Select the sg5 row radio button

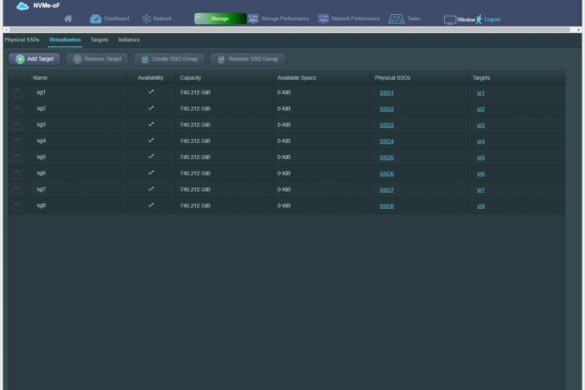point(17,157)
